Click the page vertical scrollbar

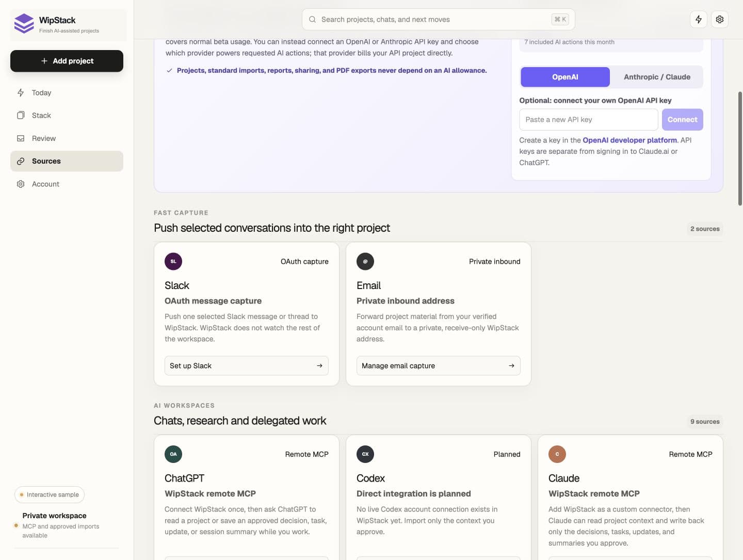(740, 149)
